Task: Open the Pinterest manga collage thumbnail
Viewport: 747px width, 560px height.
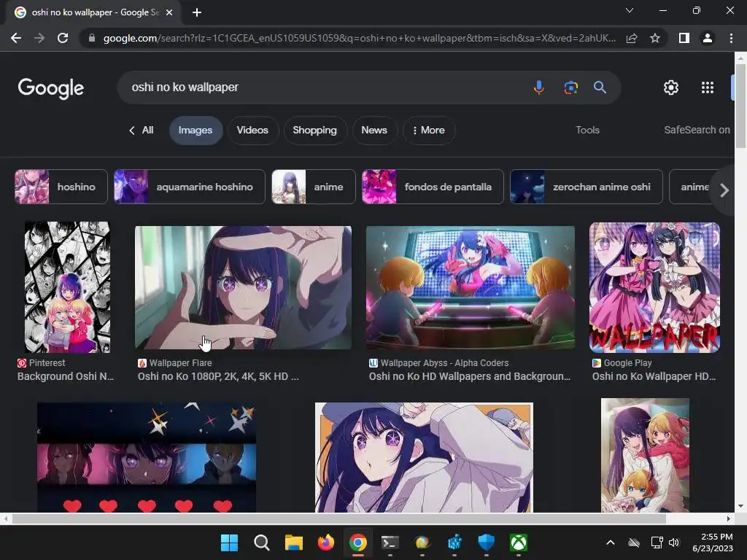Action: 67,287
